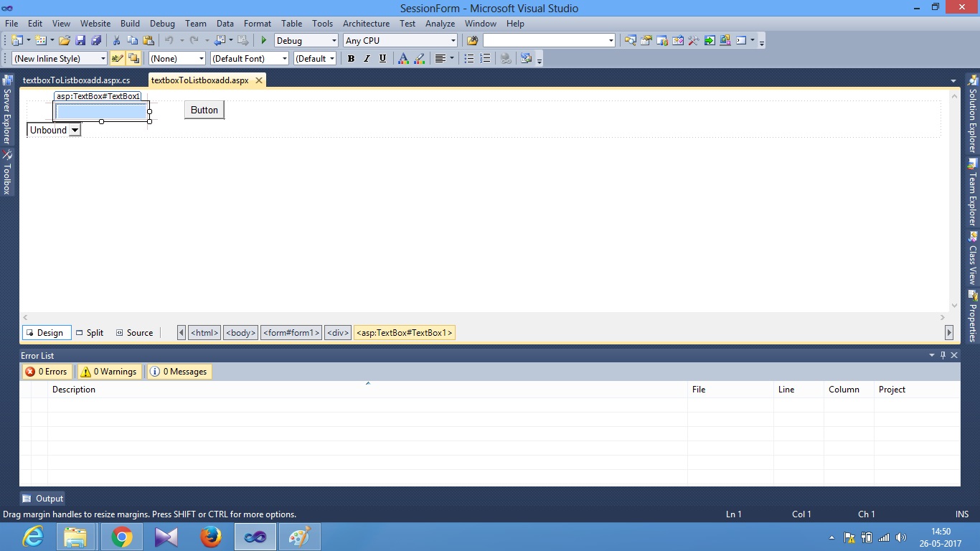
Task: Toggle italic formatting
Action: [x=367, y=58]
